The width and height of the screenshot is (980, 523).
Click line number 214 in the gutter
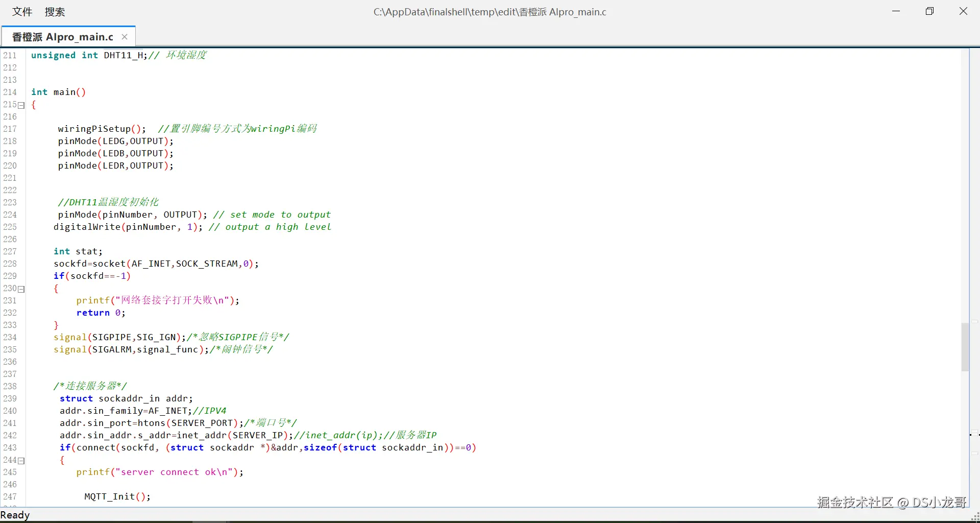point(10,92)
